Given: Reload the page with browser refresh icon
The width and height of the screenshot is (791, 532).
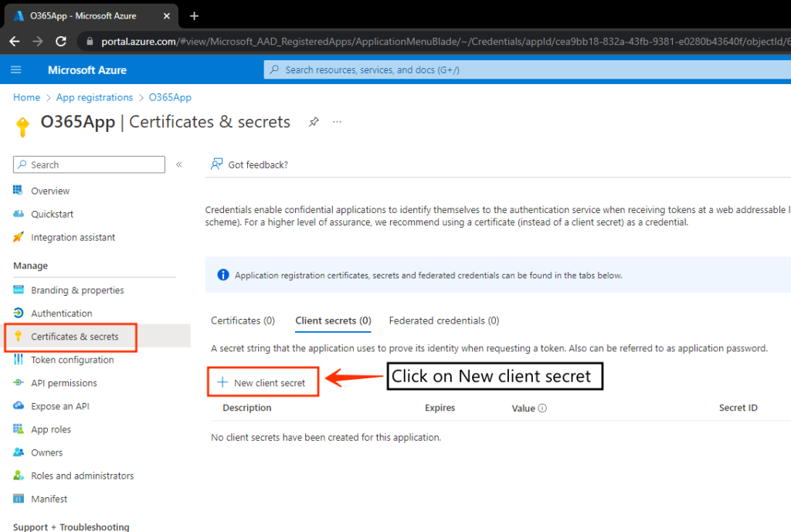Looking at the screenshot, I should 61,42.
